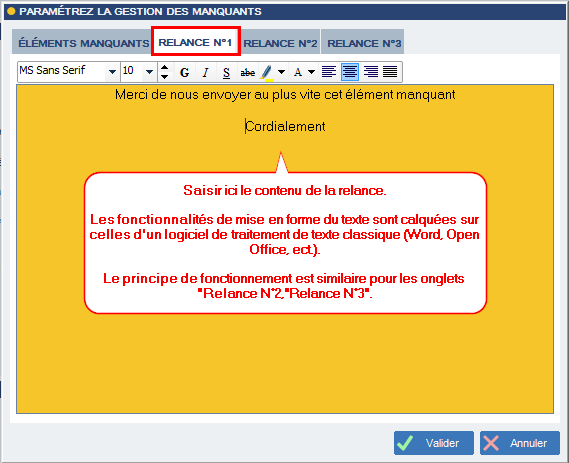Increase font size with the up arrow
The width and height of the screenshot is (569, 463).
pyautogui.click(x=164, y=67)
